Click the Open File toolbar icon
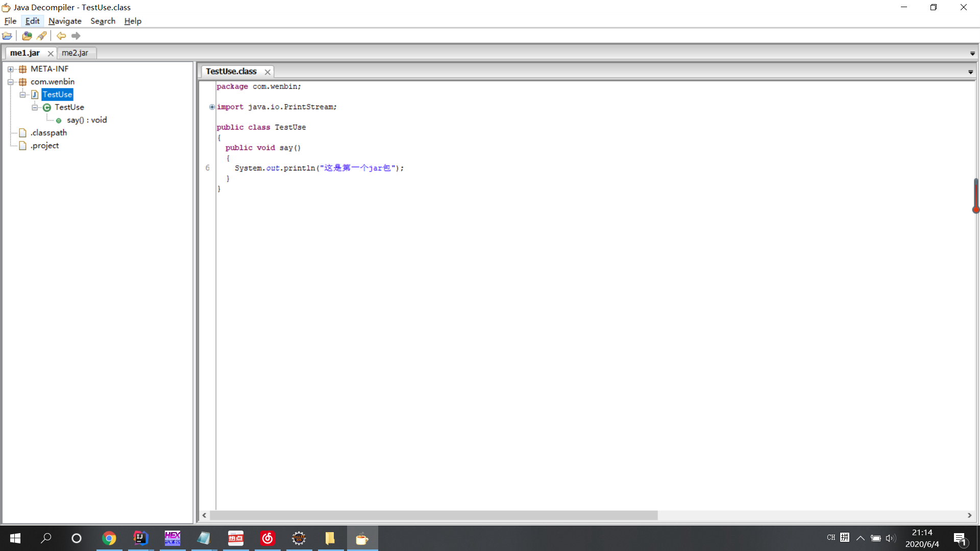Screen dimensions: 980x551 click(x=7, y=36)
